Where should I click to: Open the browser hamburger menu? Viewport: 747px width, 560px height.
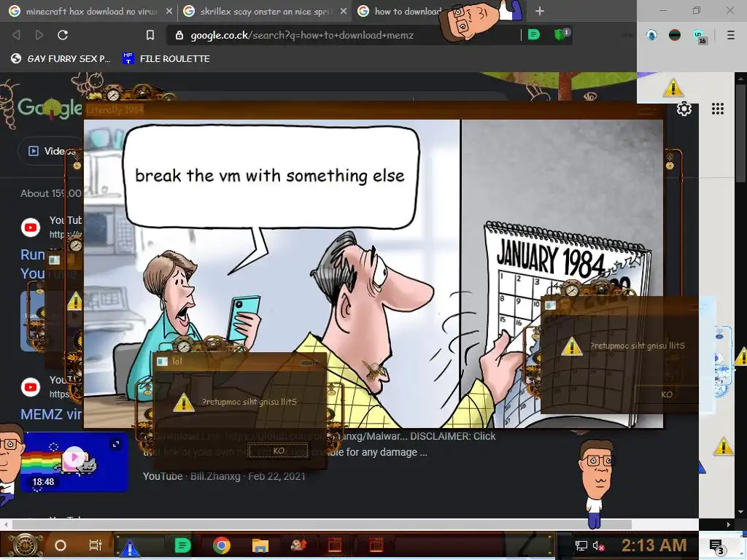click(x=731, y=35)
